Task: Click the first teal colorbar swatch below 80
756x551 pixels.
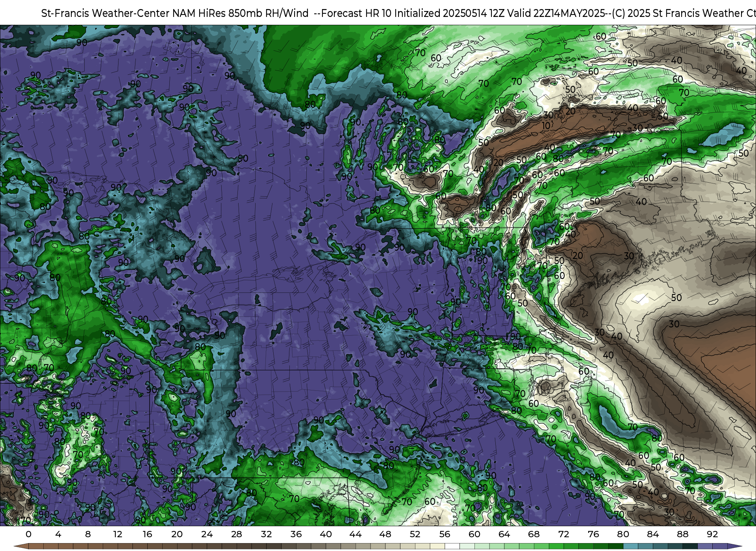Action: pyautogui.click(x=630, y=547)
